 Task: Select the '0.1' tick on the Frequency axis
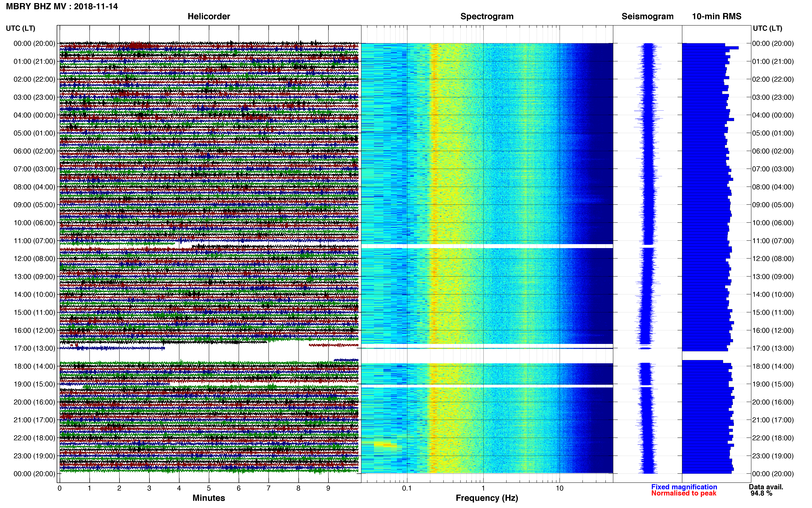coord(407,488)
